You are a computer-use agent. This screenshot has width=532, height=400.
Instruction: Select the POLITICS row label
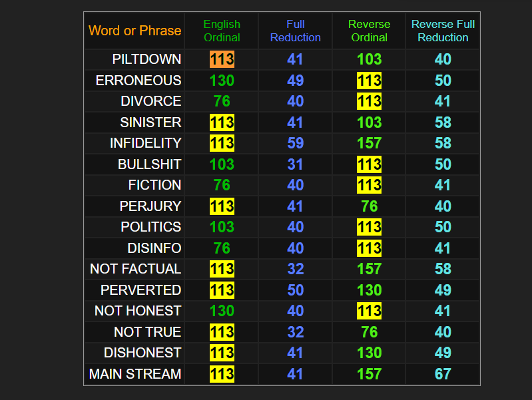click(x=150, y=227)
